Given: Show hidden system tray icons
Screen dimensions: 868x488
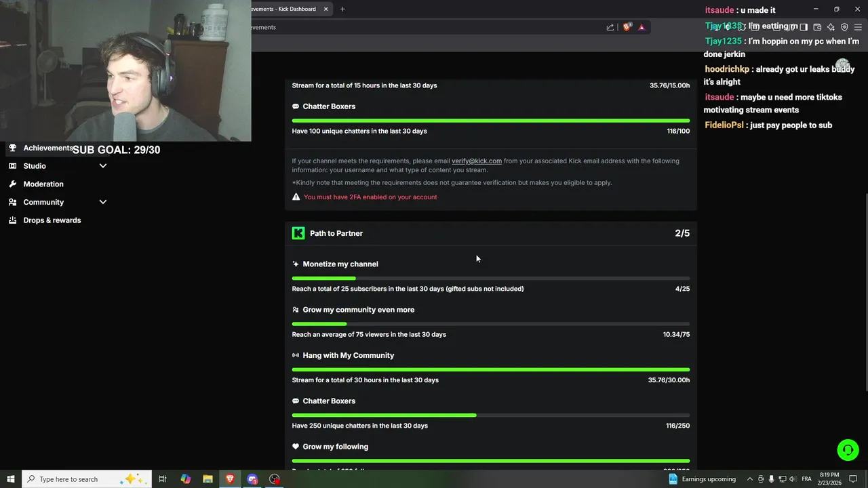Looking at the screenshot, I should coord(750,479).
